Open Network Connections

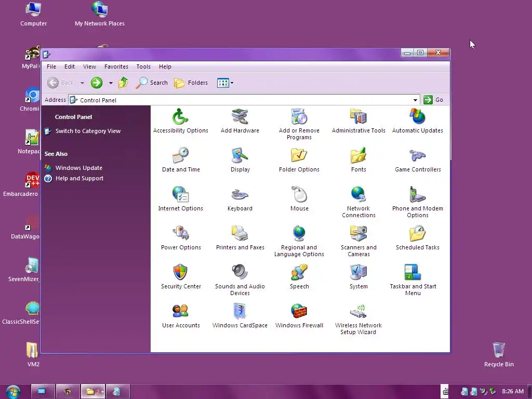pos(358,203)
